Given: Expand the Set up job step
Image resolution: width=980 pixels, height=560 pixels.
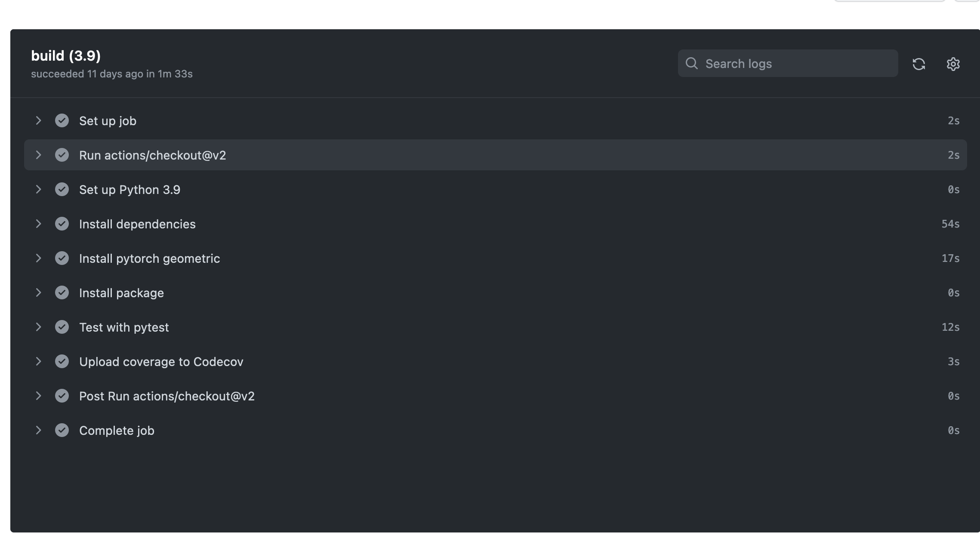Looking at the screenshot, I should (38, 120).
